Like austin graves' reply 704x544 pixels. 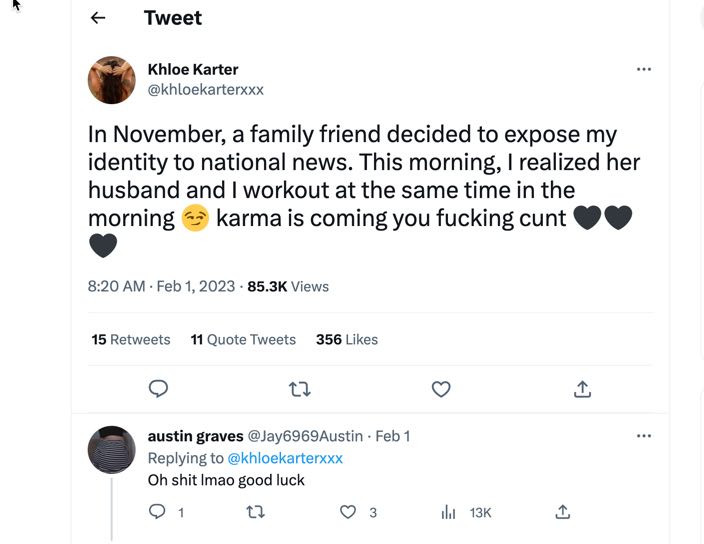coord(348,512)
